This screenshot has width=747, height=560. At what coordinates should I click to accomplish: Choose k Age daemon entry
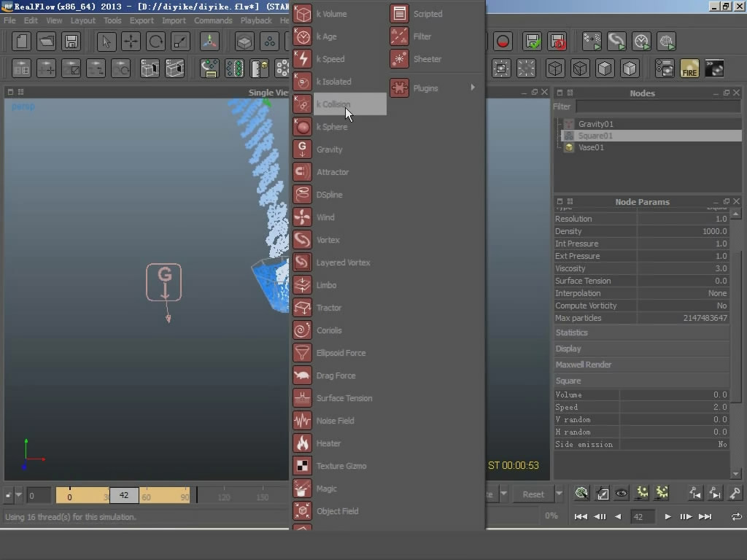coord(339,36)
